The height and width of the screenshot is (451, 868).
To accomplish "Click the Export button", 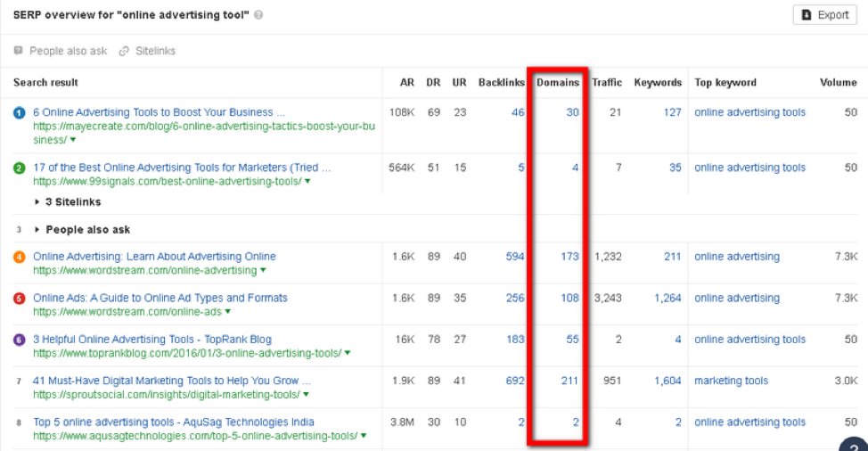I will [x=824, y=15].
